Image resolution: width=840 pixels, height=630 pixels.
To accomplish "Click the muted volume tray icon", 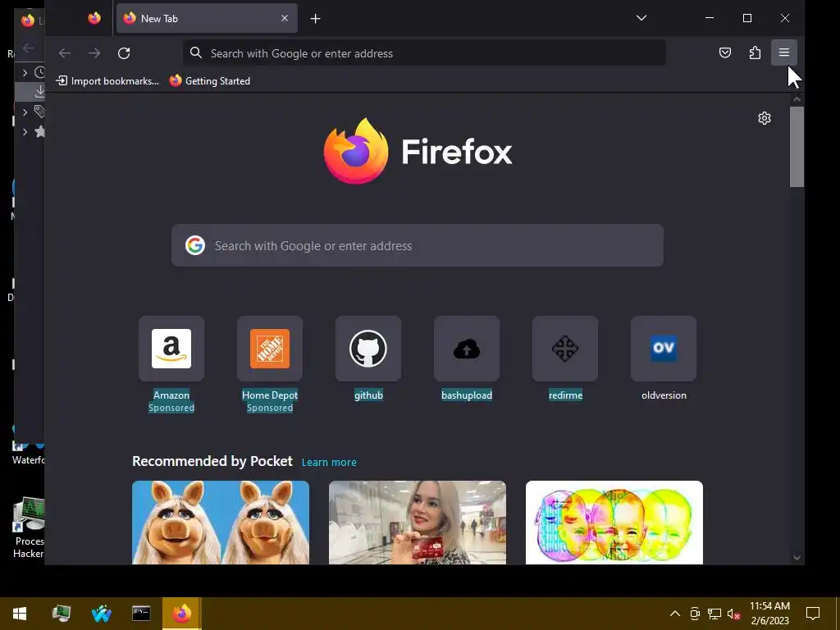I will point(733,614).
